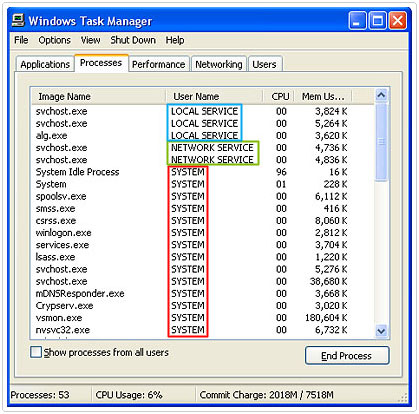Click the scrollbar up arrow

coord(381,96)
